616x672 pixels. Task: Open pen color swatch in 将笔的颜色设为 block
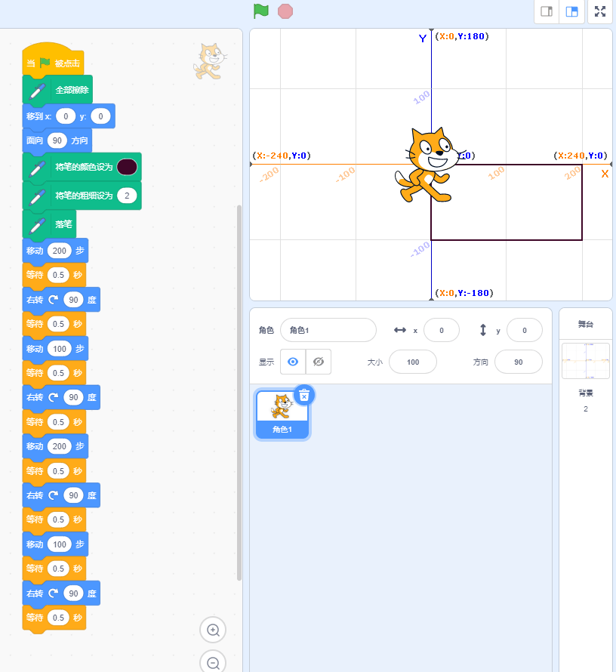click(x=127, y=167)
